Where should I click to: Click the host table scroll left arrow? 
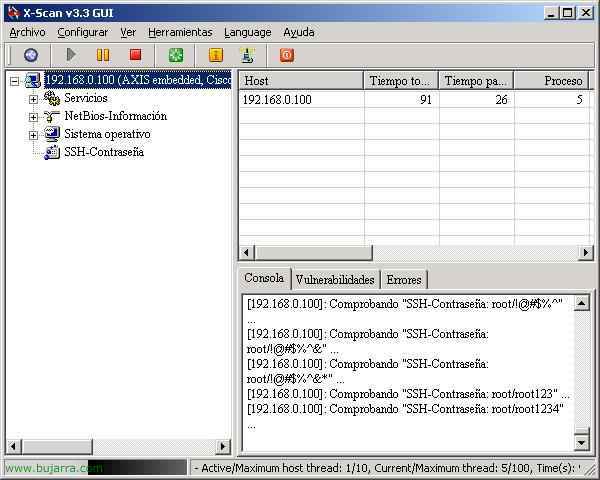point(246,253)
